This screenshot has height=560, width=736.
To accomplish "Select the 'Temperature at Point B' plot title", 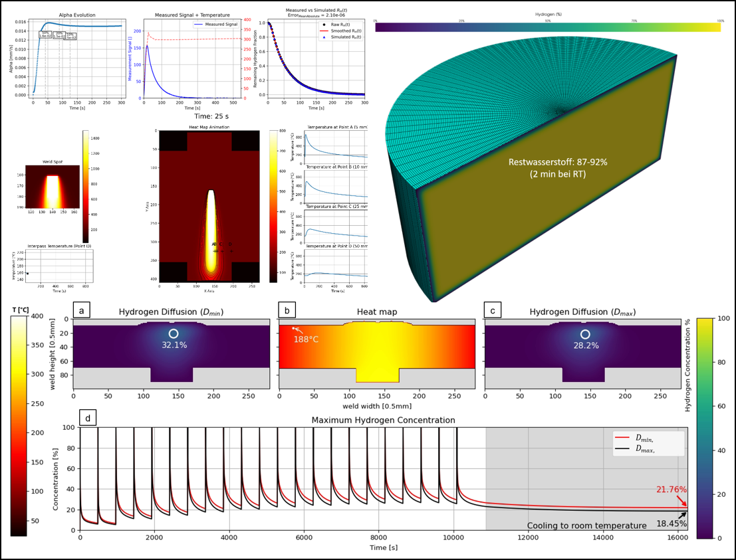I will coord(336,167).
